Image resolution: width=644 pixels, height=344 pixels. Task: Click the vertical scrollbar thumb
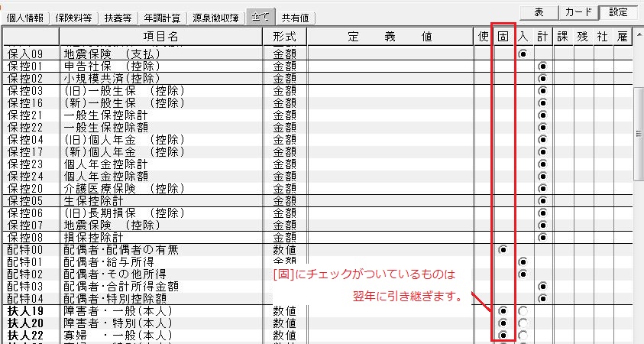pyautogui.click(x=639, y=134)
